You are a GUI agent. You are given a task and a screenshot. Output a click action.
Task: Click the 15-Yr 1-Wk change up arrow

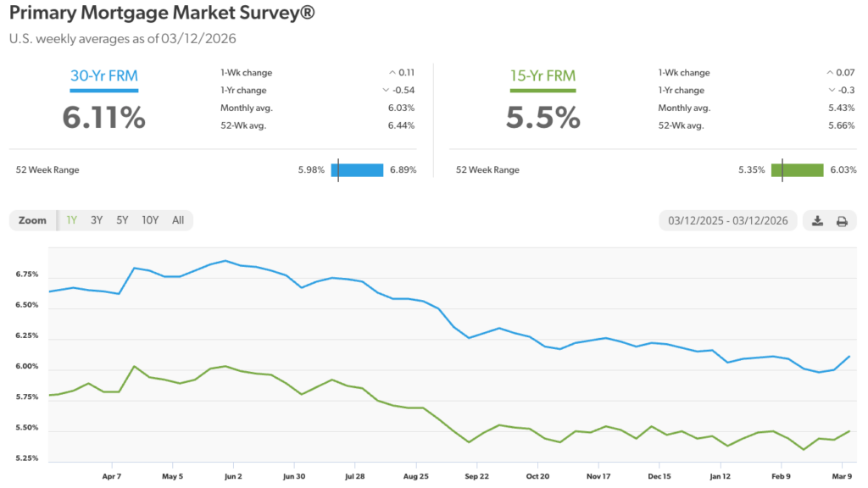click(830, 73)
